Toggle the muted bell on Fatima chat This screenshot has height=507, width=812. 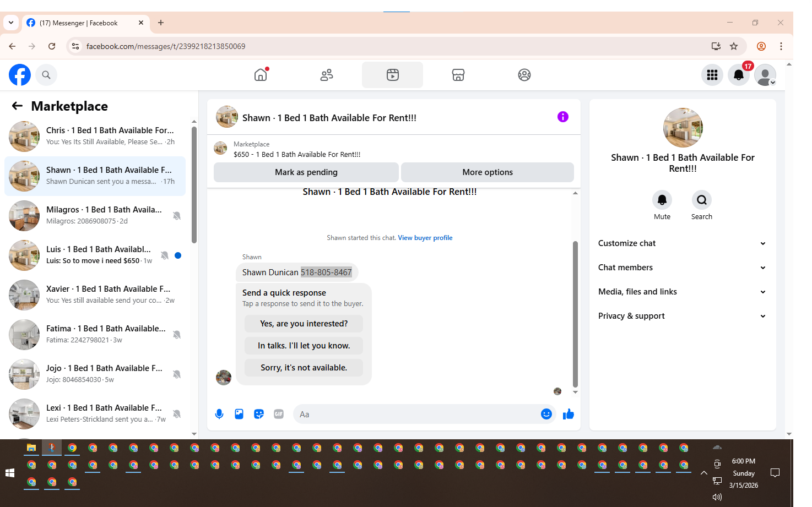point(177,335)
